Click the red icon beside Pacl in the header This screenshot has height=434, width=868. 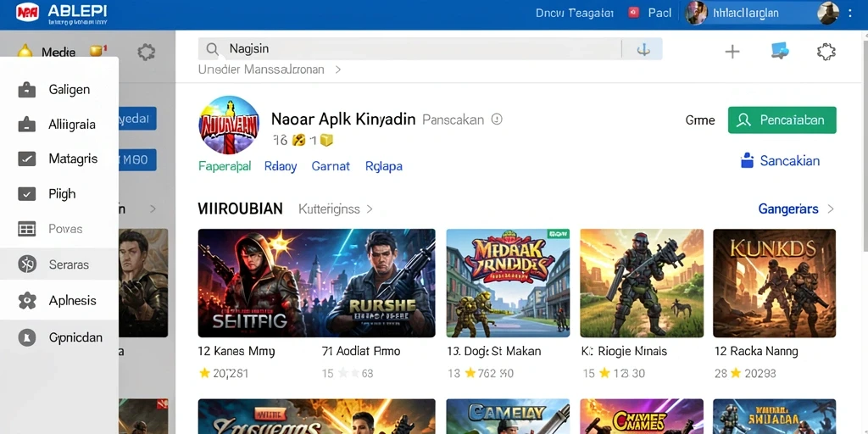click(634, 12)
